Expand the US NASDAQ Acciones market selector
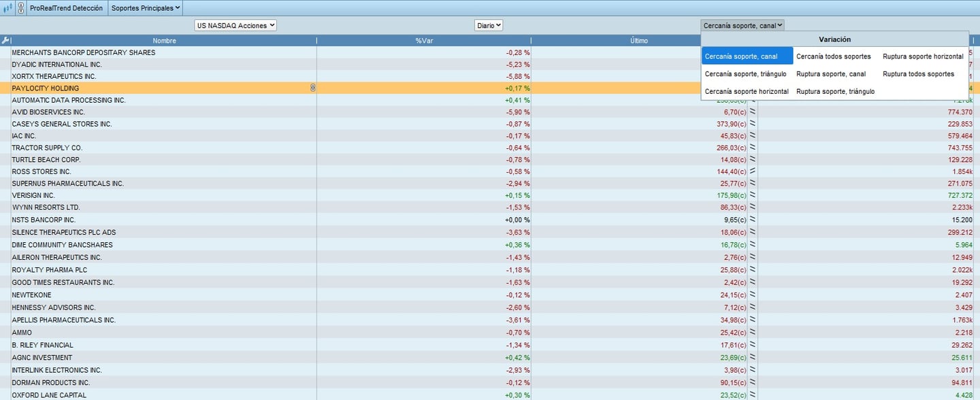The height and width of the screenshot is (400, 980). 235,25
